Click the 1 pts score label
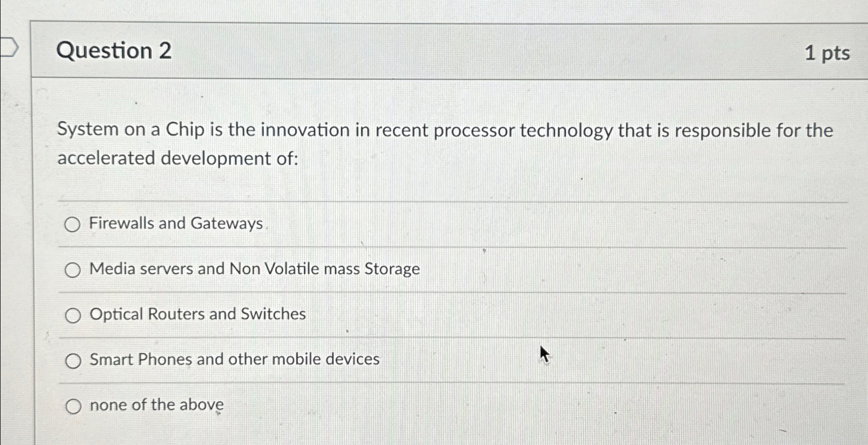This screenshot has width=868, height=445. pos(827,53)
